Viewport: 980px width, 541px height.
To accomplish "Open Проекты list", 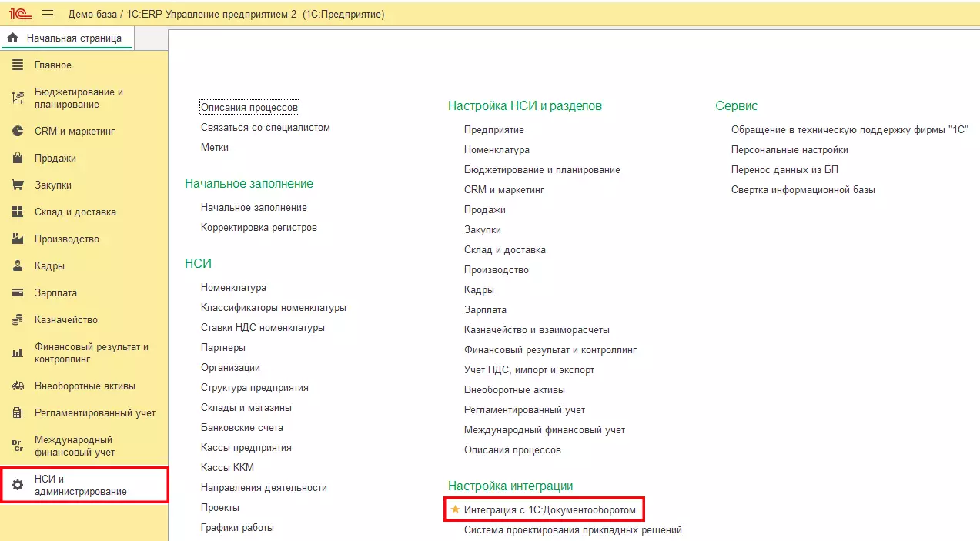I will [220, 508].
